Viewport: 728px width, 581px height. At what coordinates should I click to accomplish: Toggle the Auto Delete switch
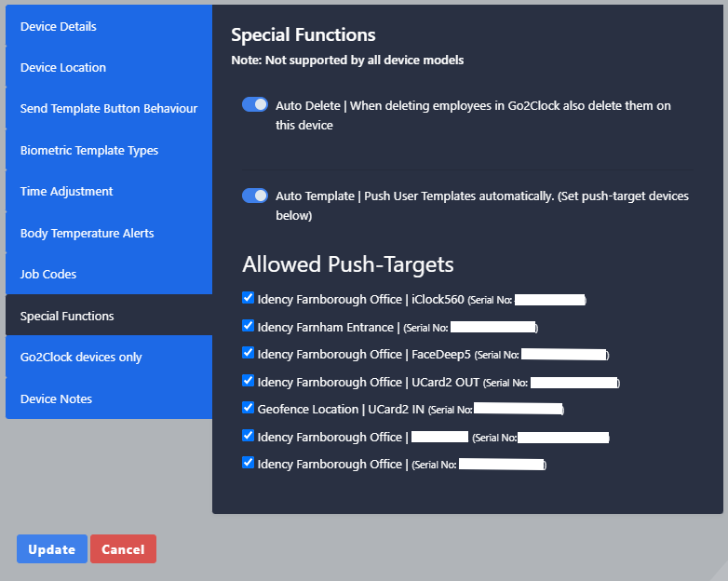click(255, 104)
